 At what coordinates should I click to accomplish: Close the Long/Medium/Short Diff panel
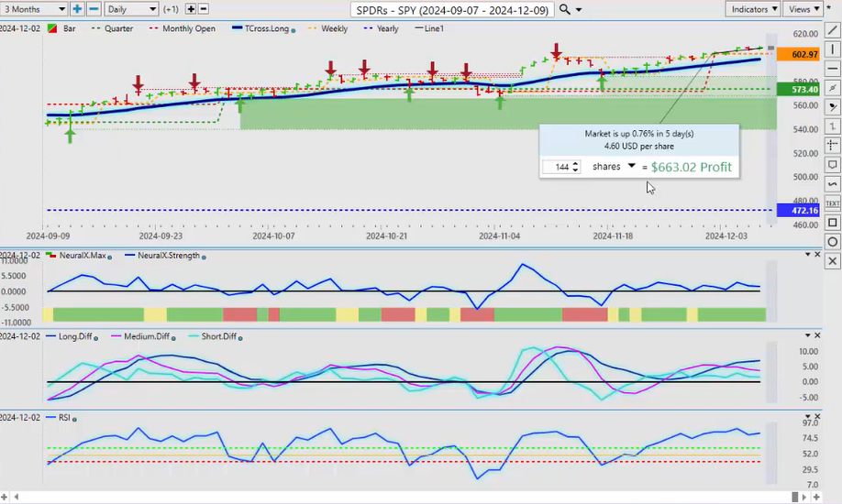tap(818, 335)
